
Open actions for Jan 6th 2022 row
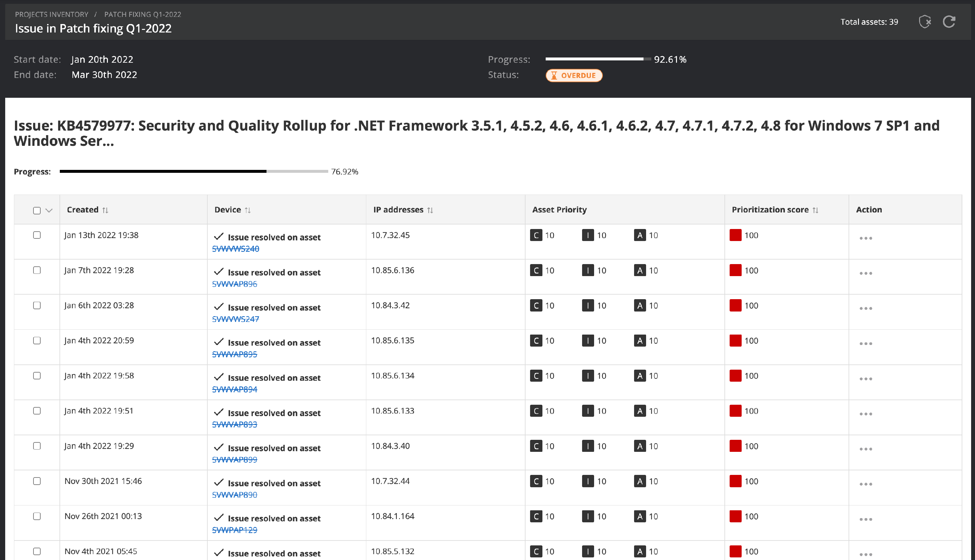click(865, 309)
